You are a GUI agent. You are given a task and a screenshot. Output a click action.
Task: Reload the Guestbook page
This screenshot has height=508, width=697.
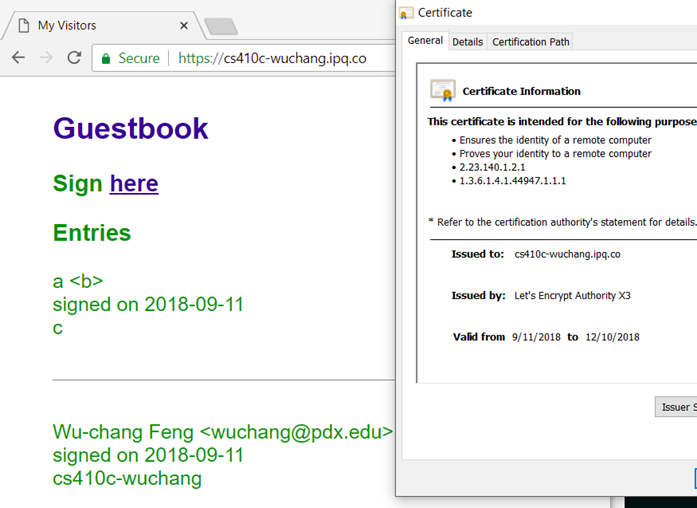[74, 58]
